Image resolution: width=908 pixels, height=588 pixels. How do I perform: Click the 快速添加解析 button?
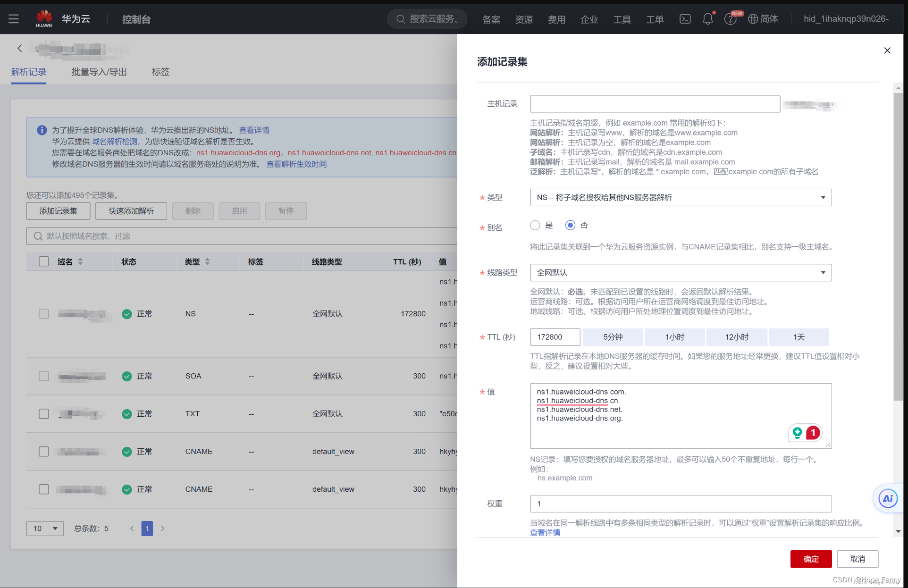(131, 211)
